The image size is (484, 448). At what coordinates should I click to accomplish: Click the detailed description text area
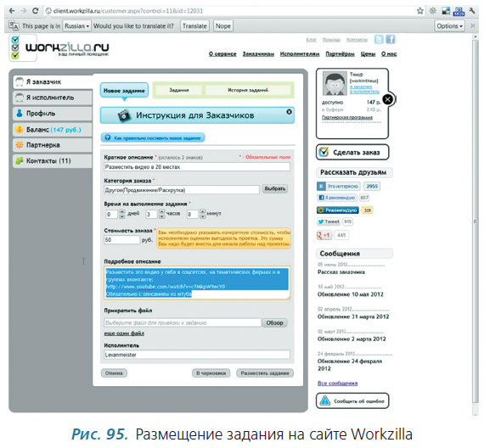click(x=197, y=283)
